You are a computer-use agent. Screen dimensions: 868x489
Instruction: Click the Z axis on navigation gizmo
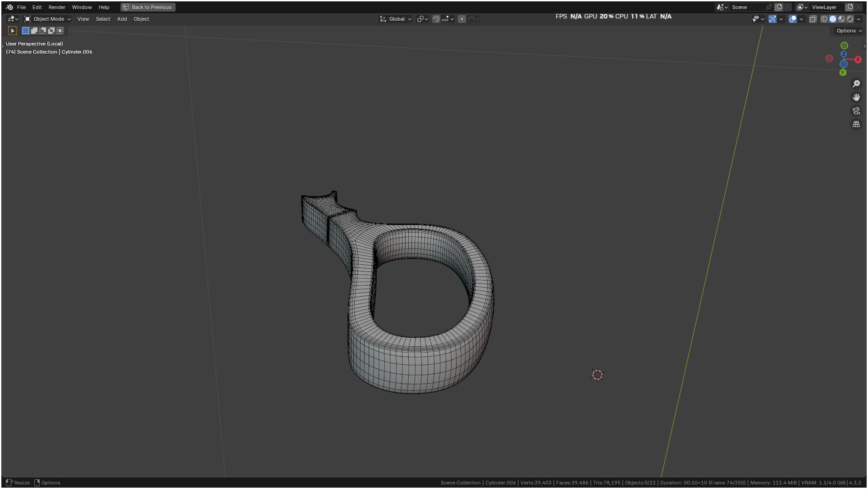844,54
